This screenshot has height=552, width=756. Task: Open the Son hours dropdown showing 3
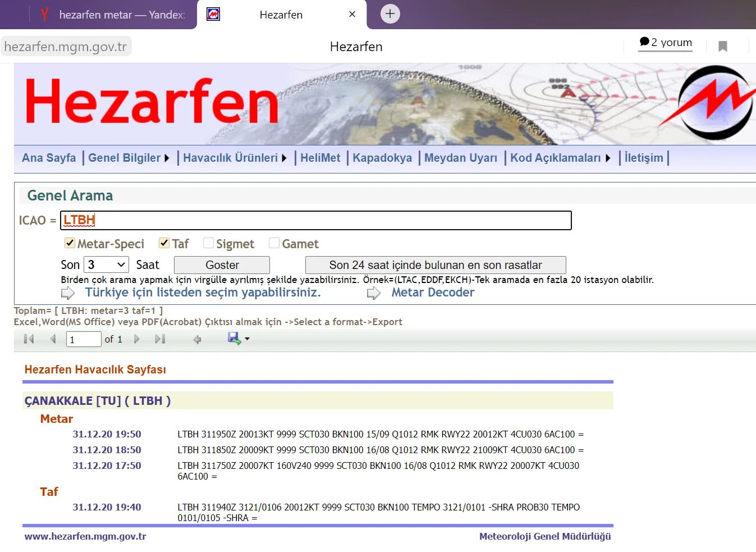coord(106,264)
